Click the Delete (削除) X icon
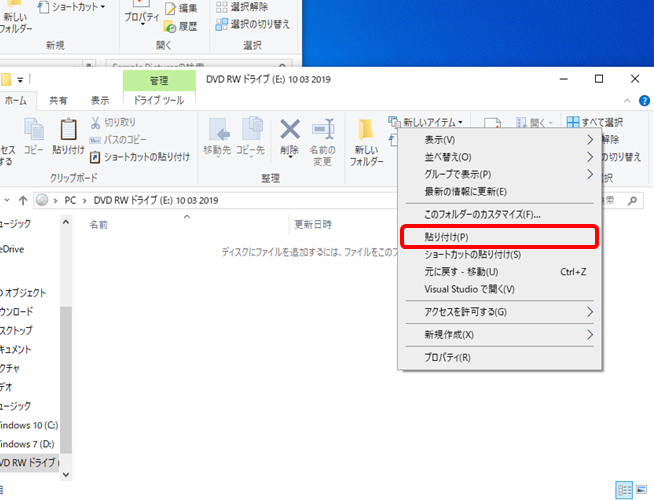Image resolution: width=654 pixels, height=500 pixels. pos(290,129)
